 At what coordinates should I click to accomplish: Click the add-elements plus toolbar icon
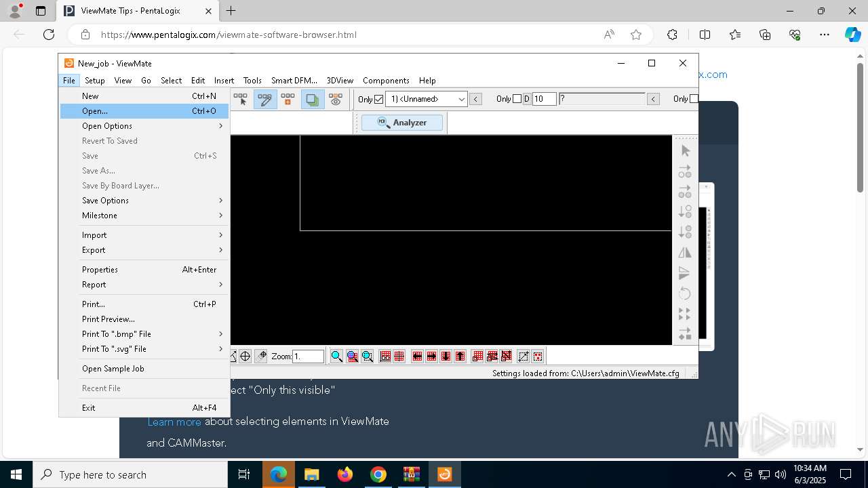coord(288,99)
